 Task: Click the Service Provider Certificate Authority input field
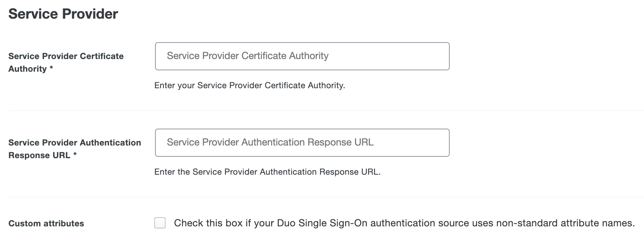[x=302, y=56]
